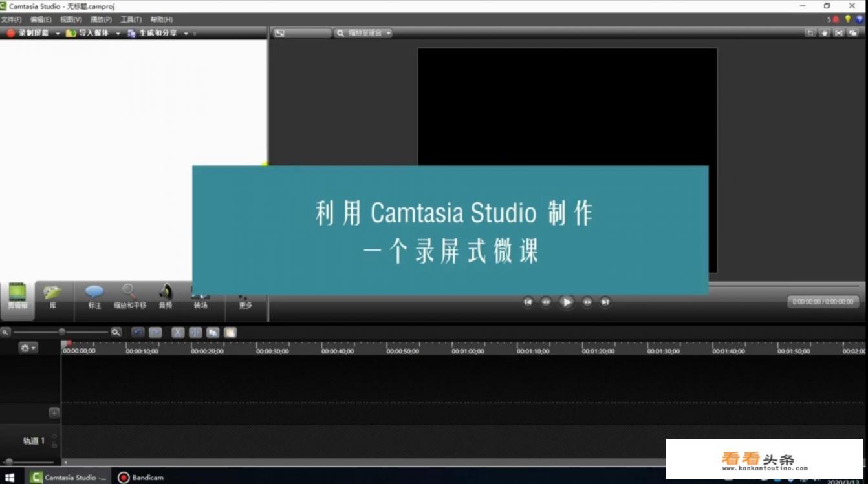Expand the Record Screen (录制屏幕) dropdown arrow

click(x=57, y=34)
